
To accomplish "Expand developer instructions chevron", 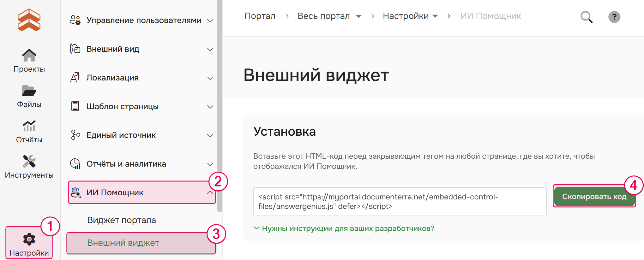I will pyautogui.click(x=256, y=228).
